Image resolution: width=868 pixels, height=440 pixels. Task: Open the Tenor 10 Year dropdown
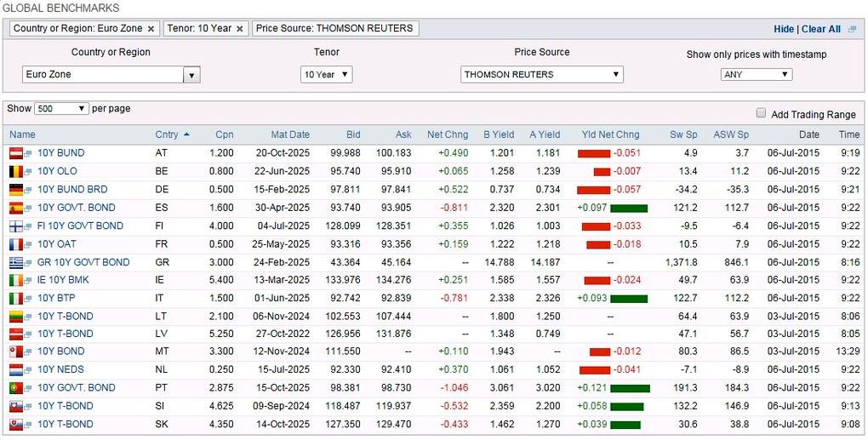point(327,75)
